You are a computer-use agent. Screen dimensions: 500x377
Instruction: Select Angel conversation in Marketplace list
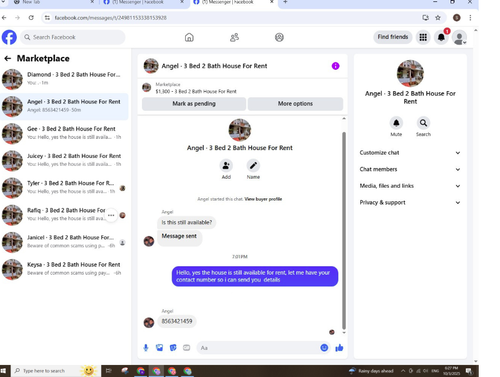(x=64, y=106)
